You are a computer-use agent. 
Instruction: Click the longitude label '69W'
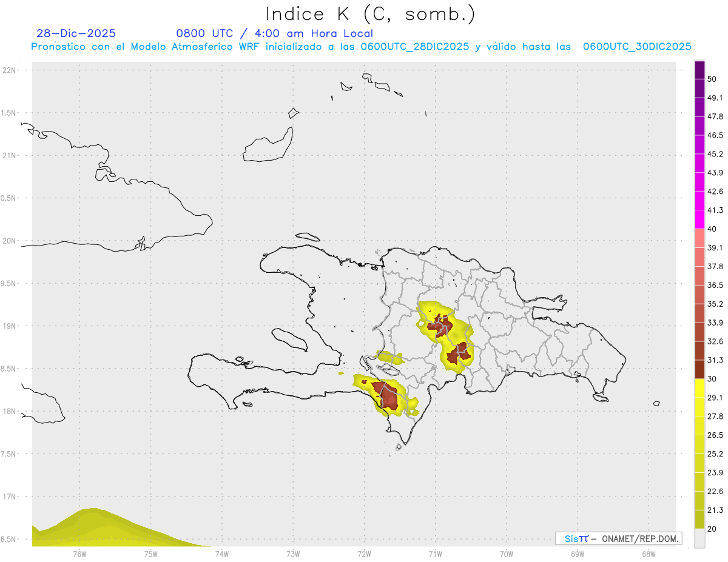[578, 554]
